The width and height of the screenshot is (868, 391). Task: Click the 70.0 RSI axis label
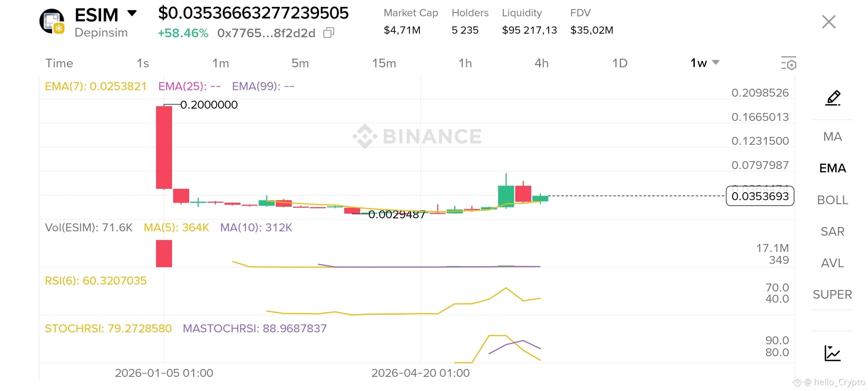(x=777, y=288)
